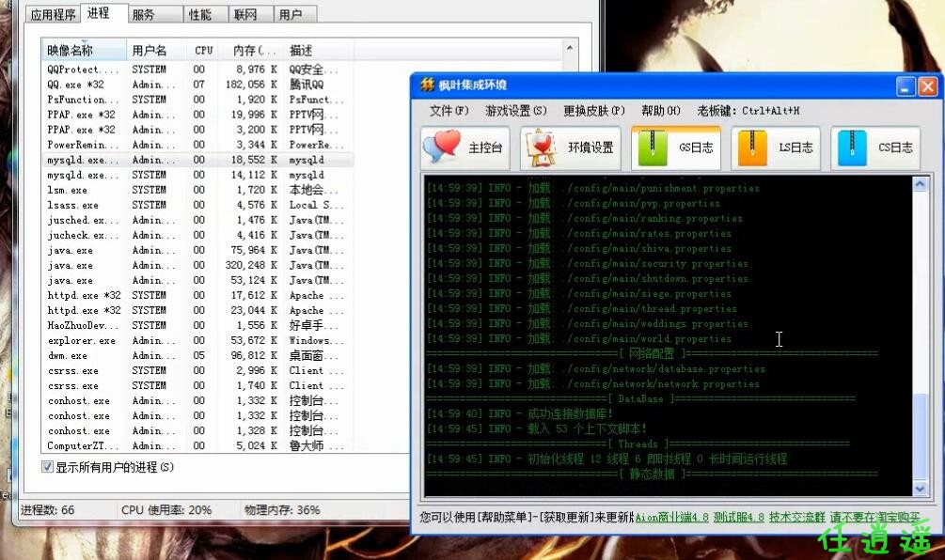Switch to the 应用程序 tab

coord(53,14)
